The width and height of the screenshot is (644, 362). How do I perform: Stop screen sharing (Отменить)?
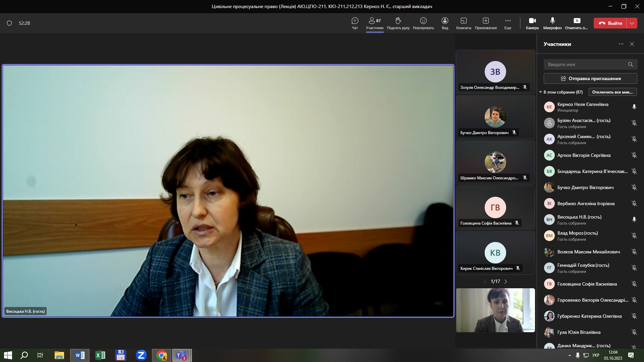(x=577, y=23)
